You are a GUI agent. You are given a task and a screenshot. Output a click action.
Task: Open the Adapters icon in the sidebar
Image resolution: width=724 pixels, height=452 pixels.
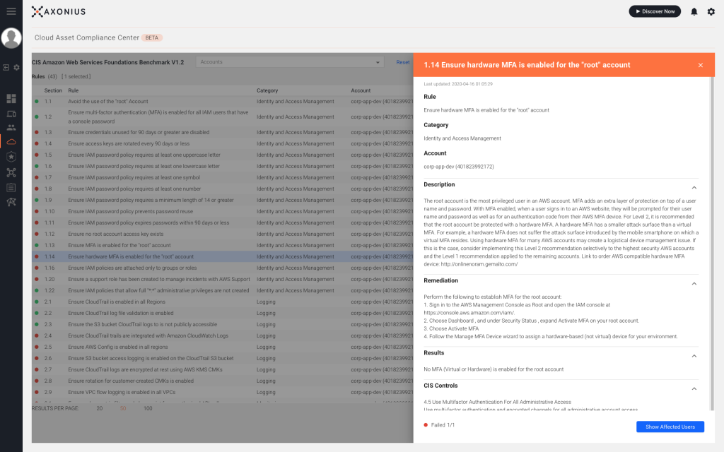(x=11, y=172)
